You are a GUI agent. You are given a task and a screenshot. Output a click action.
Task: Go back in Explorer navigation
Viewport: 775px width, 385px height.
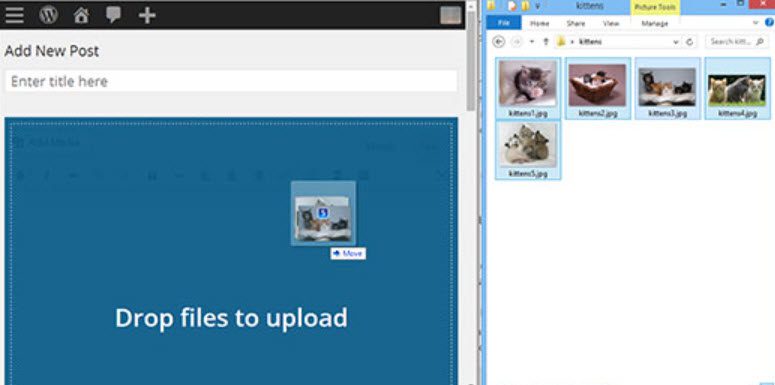499,42
